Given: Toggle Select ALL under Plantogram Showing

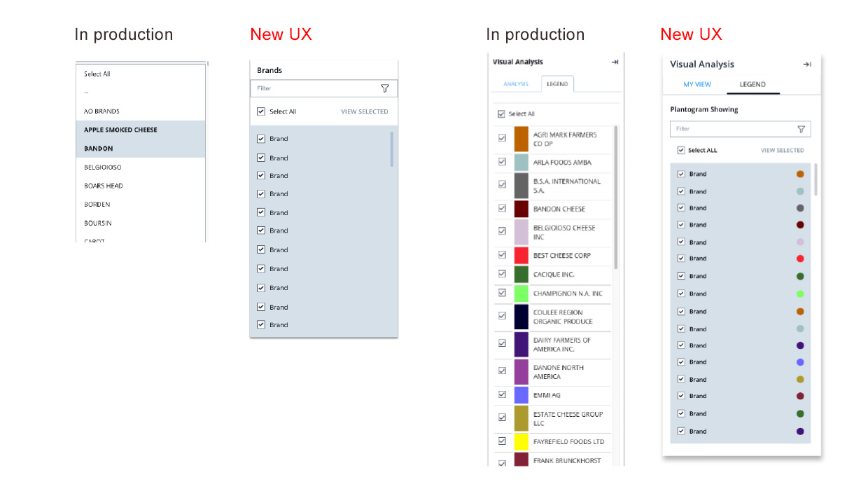Looking at the screenshot, I should 681,150.
